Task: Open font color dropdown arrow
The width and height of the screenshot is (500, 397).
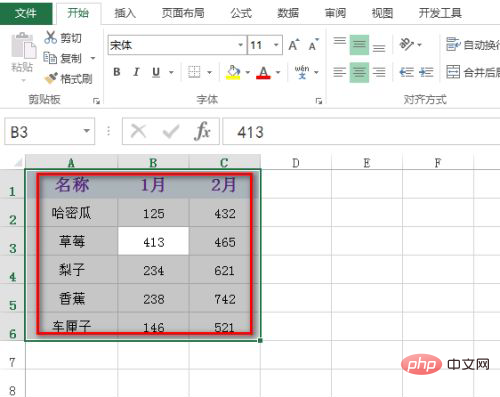Action: click(278, 72)
